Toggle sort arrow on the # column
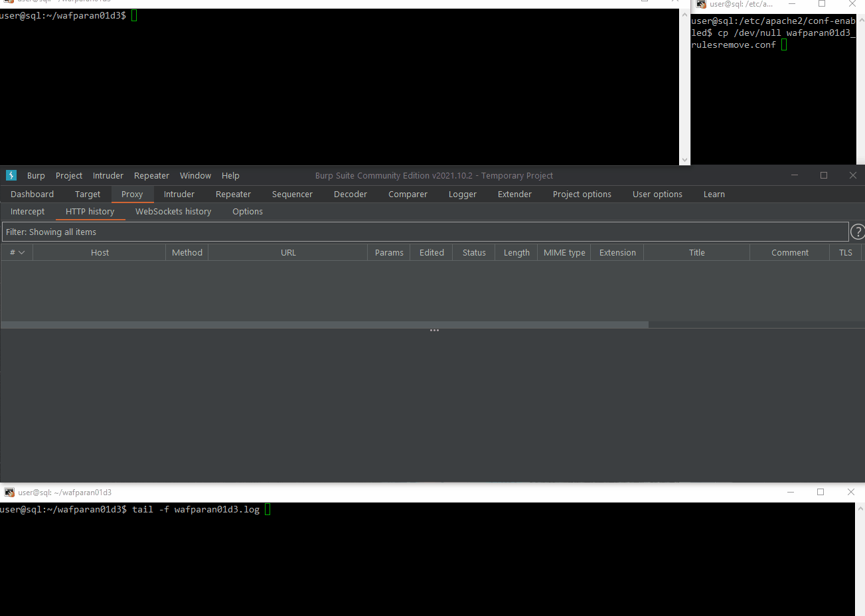The height and width of the screenshot is (616, 865). 22,253
